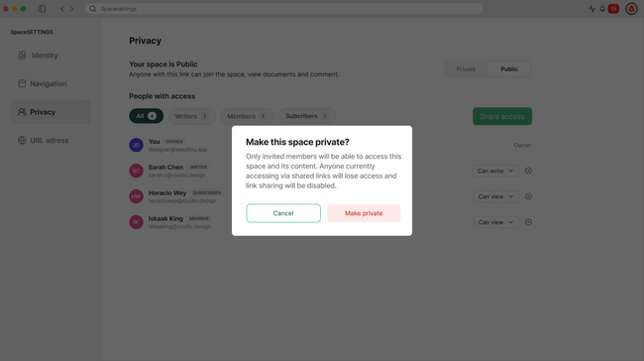Expand Iskaak King's Can view dropdown
This screenshot has height=361, width=644.
tap(495, 222)
